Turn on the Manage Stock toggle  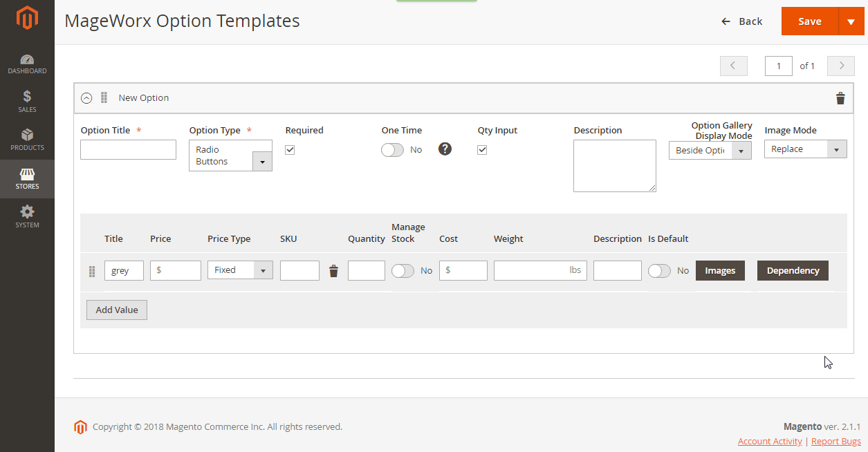pos(403,271)
